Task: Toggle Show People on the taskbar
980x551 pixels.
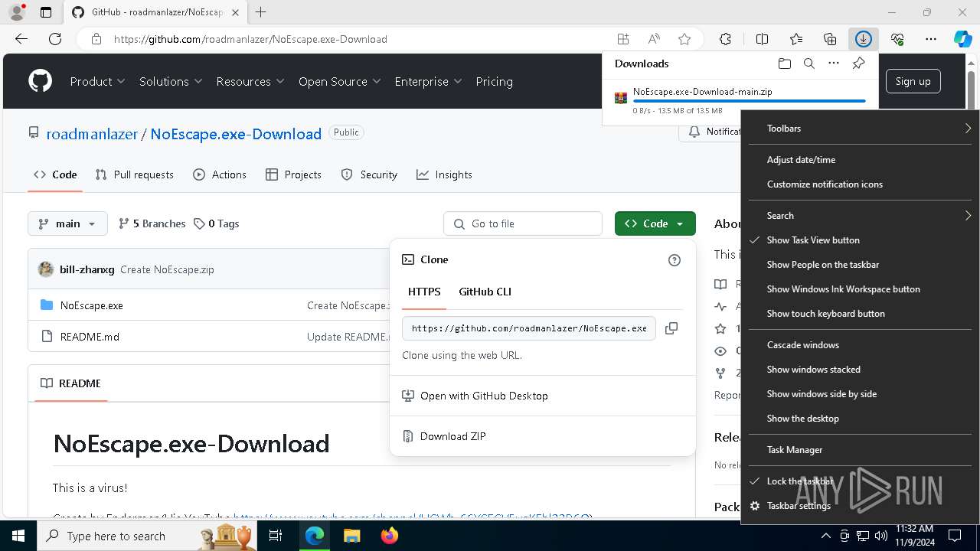Action: pyautogui.click(x=860, y=265)
